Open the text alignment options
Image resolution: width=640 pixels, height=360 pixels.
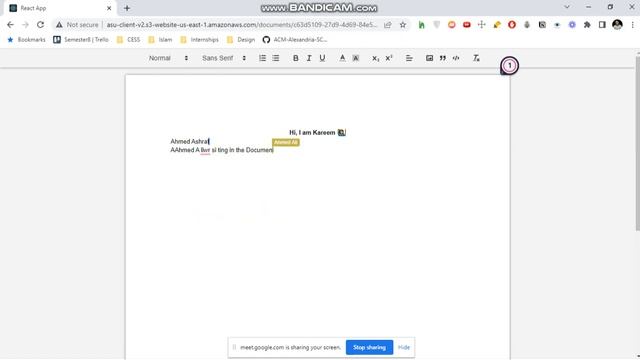click(409, 58)
